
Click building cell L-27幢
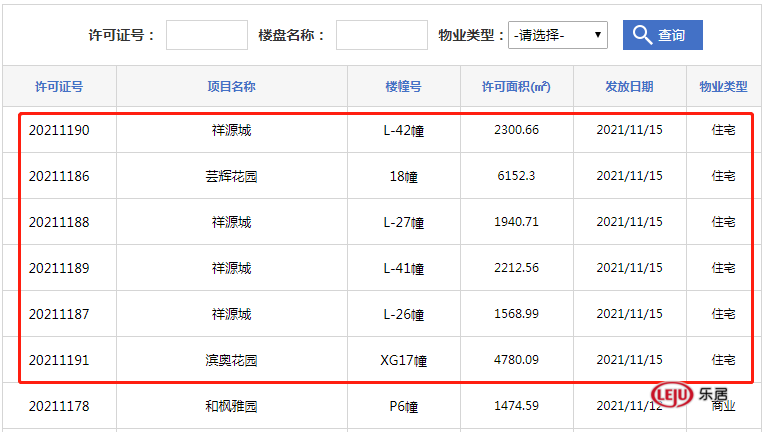(x=403, y=223)
